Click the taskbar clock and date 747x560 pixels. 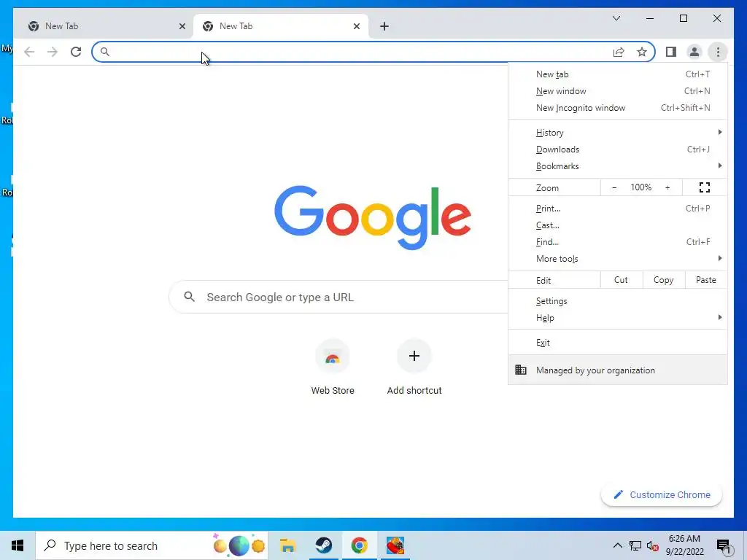[x=684, y=545]
